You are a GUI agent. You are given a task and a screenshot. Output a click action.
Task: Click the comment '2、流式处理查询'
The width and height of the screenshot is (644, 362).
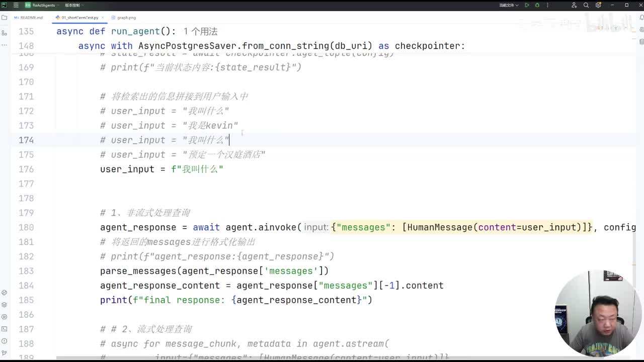146,329
